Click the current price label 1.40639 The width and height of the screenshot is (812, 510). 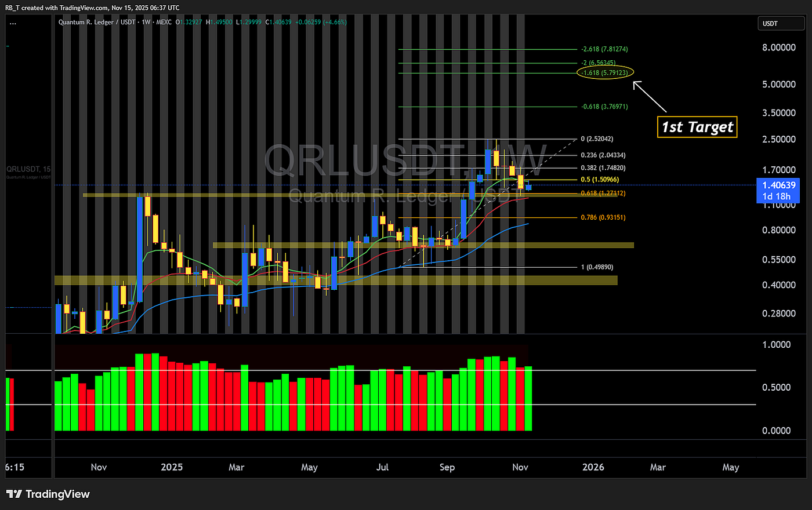(778, 185)
